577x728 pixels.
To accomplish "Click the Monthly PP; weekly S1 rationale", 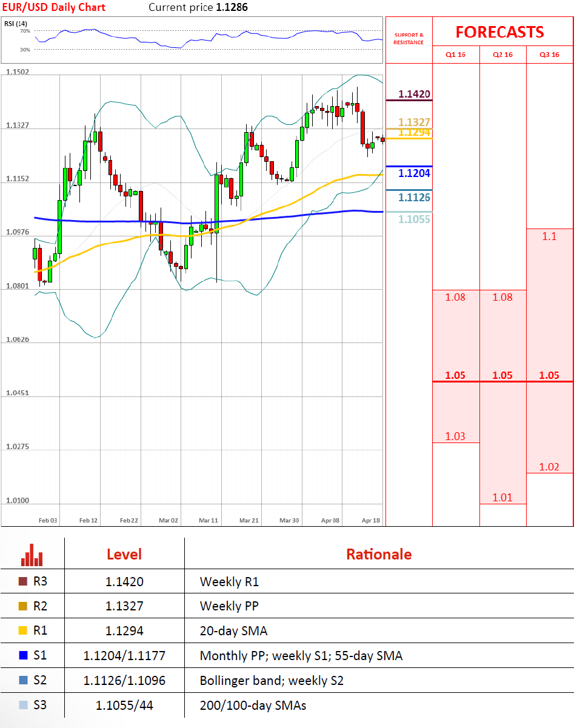I will coord(301,656).
